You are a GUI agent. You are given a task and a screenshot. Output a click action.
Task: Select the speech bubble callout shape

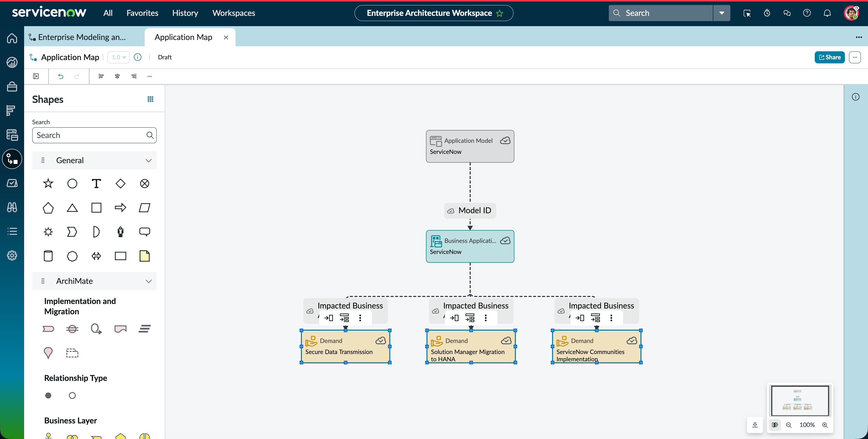[145, 232]
